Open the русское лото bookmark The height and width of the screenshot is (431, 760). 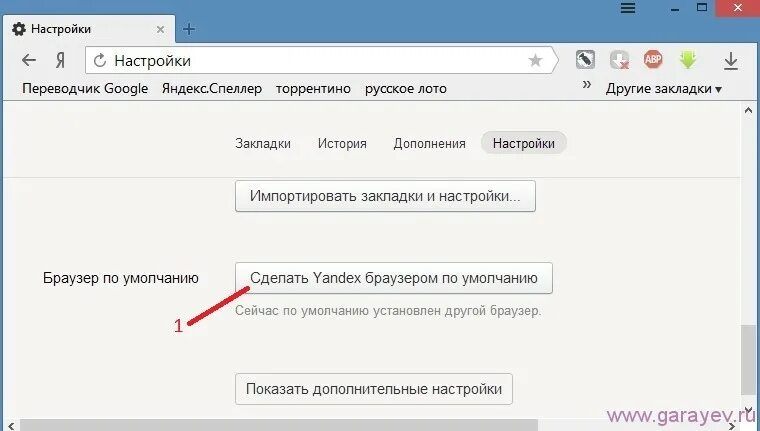406,89
